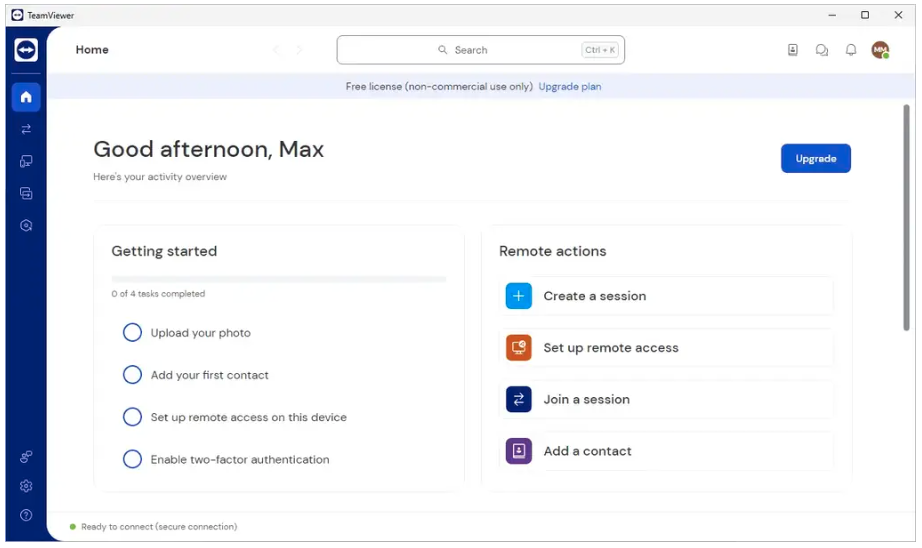Mark Upload your photo task circle

click(132, 333)
